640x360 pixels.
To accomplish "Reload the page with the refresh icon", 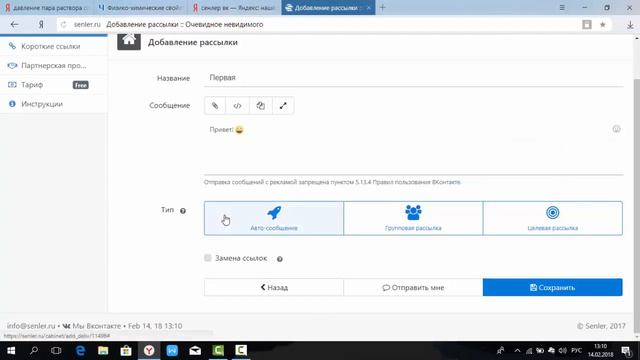I will (63, 24).
